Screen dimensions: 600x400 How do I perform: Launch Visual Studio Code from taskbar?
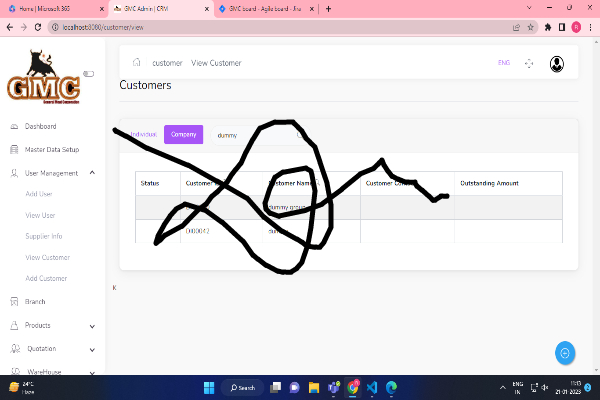coord(371,387)
